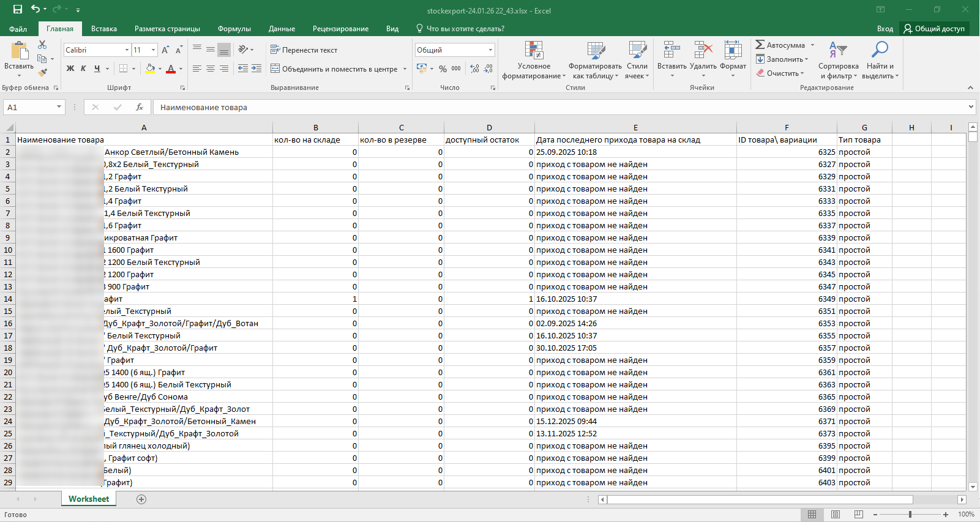980x522 pixels.
Task: Click the Sort and Filter icon
Action: click(838, 51)
